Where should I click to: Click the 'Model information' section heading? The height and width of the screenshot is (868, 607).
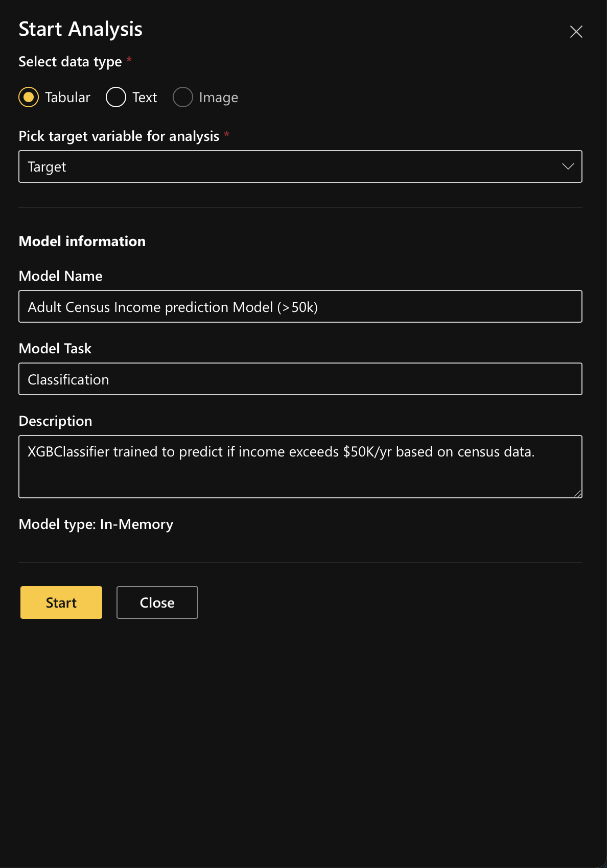[82, 241]
